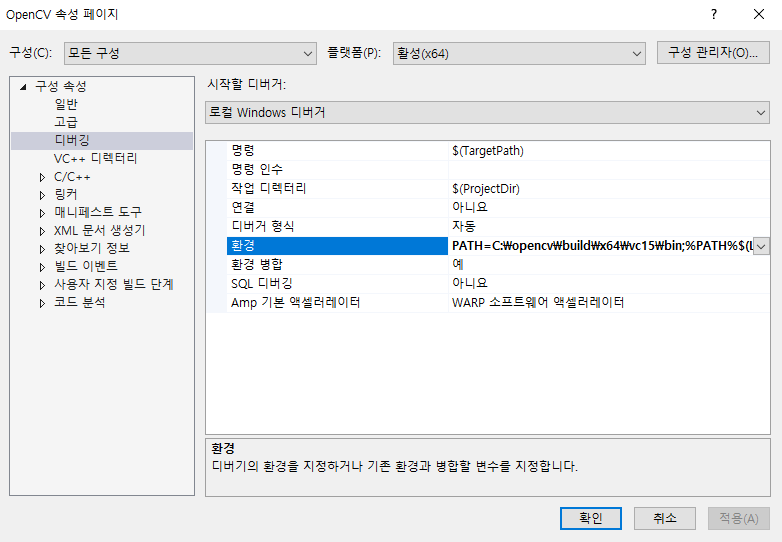Select the 찾아보기 정보 label

pyautogui.click(x=92, y=248)
